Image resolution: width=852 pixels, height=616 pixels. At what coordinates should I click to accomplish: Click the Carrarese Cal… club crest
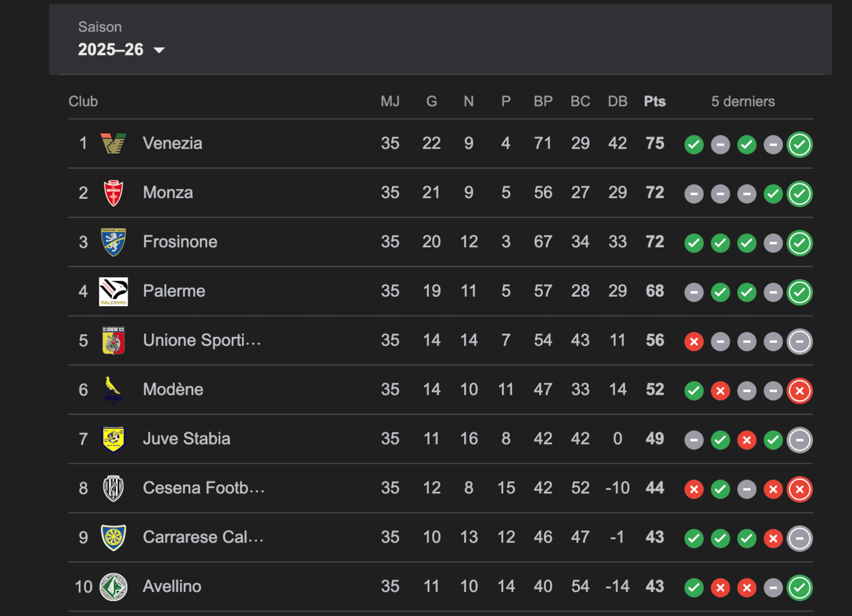(x=113, y=538)
